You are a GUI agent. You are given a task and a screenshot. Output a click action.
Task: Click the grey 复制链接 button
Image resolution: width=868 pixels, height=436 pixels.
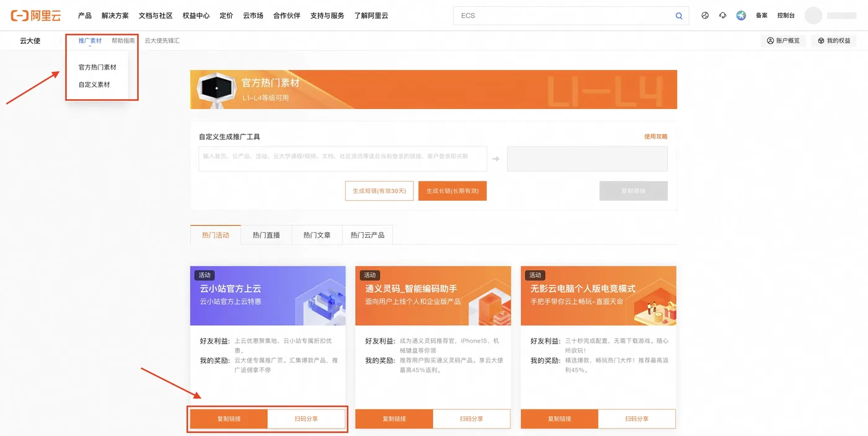634,191
